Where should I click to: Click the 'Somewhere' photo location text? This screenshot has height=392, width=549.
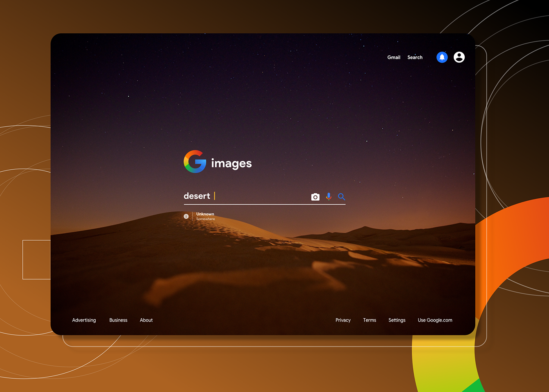(x=205, y=219)
